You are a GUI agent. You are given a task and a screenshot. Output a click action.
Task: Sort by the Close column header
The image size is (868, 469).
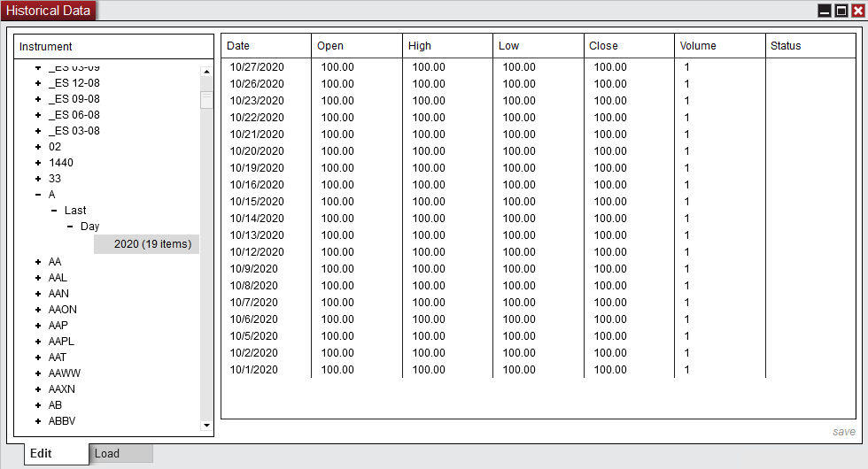click(630, 46)
